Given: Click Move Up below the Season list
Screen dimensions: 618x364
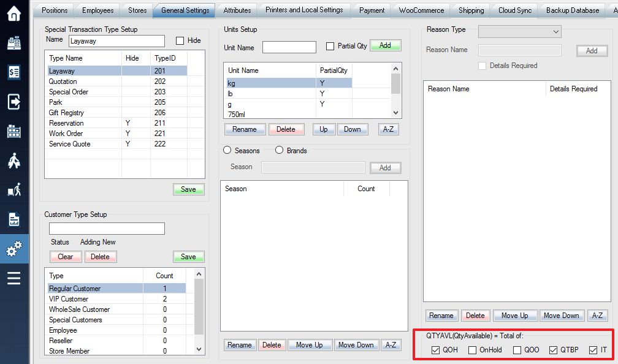Looking at the screenshot, I should tap(310, 345).
